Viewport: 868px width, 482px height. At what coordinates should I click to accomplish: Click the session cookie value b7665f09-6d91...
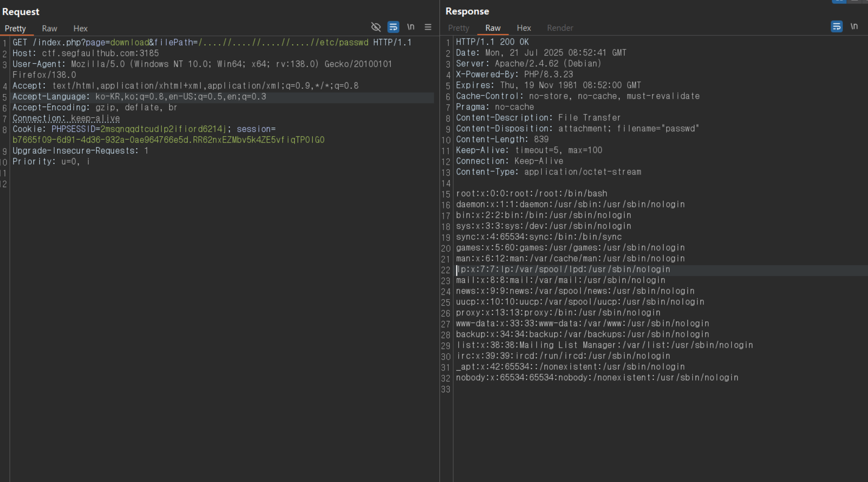coord(168,140)
